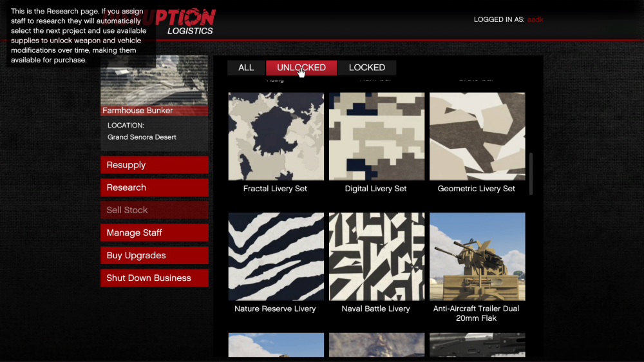Open the Anti-Aircraft Trailer Dual 20mm Flak image

click(x=477, y=256)
